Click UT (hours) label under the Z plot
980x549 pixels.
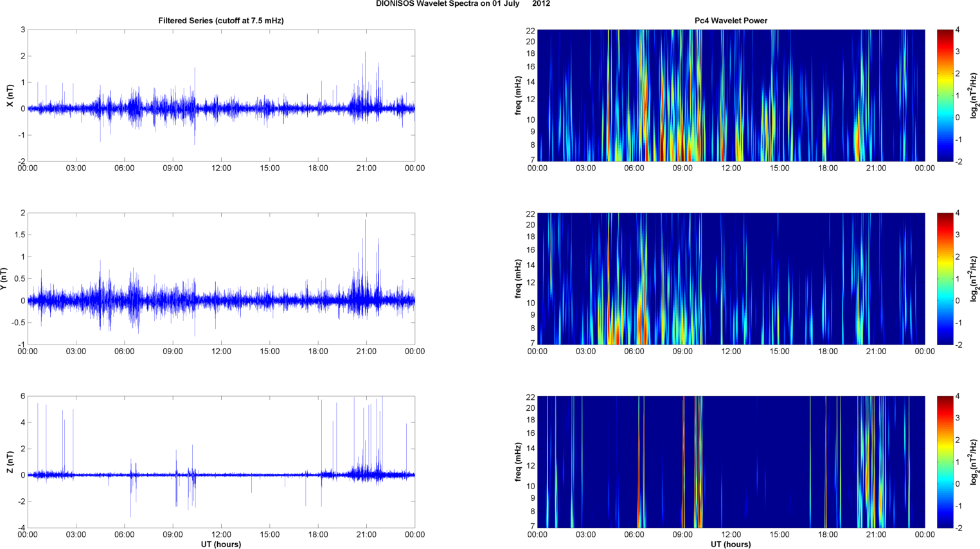(x=220, y=544)
